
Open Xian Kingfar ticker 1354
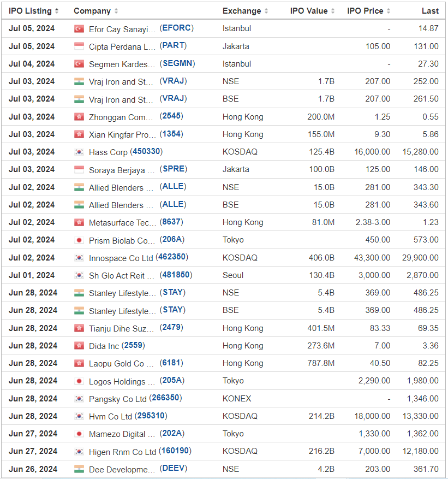click(x=171, y=134)
